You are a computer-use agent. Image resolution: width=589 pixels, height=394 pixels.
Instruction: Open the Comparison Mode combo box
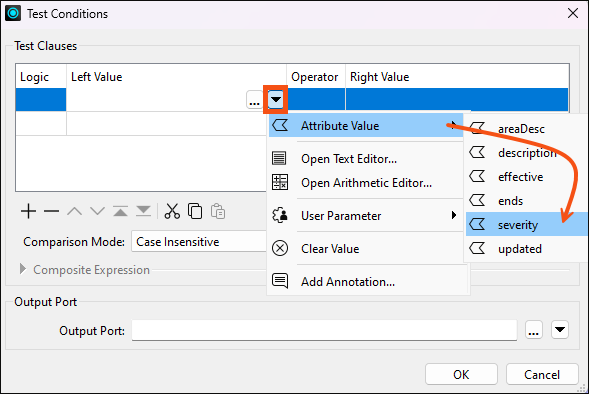(199, 242)
